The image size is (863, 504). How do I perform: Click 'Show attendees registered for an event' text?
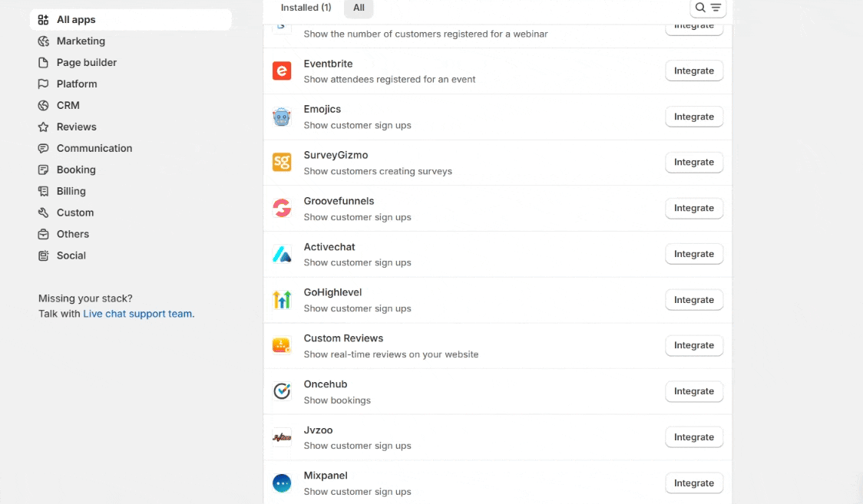(x=389, y=80)
